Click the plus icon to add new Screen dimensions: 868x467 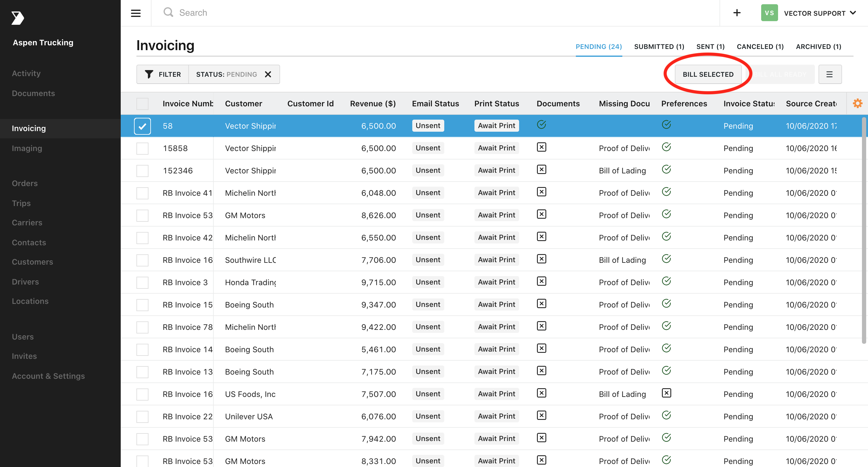point(737,13)
